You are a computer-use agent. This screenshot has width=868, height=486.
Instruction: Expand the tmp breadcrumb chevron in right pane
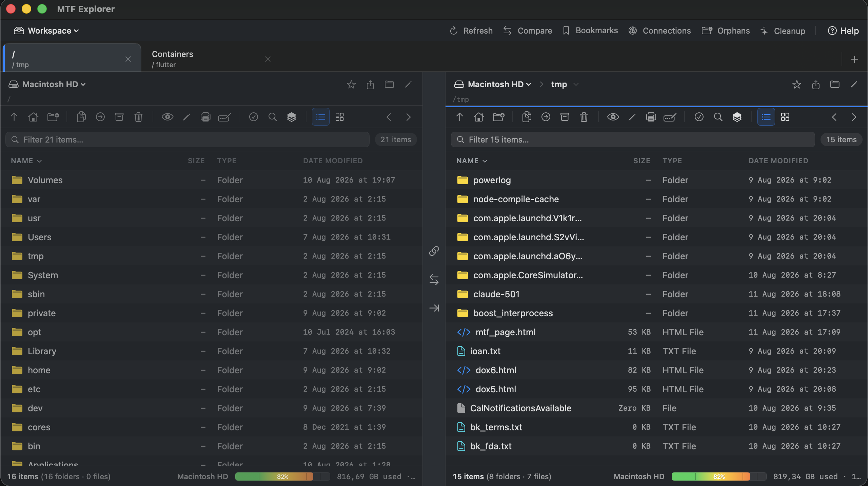pos(576,84)
